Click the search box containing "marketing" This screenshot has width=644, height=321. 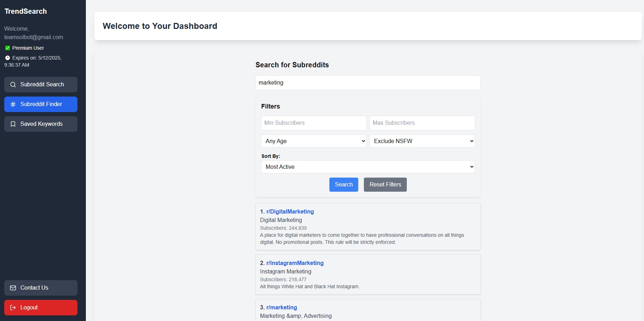(x=368, y=83)
